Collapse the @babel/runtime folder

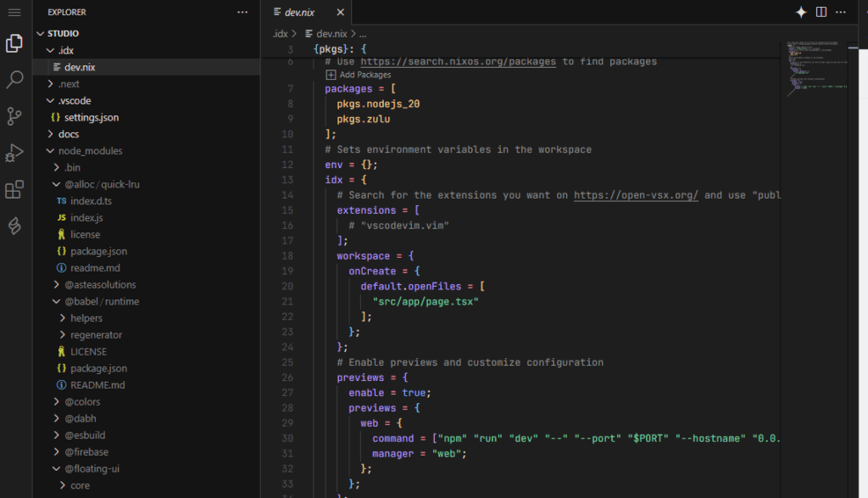(x=57, y=301)
